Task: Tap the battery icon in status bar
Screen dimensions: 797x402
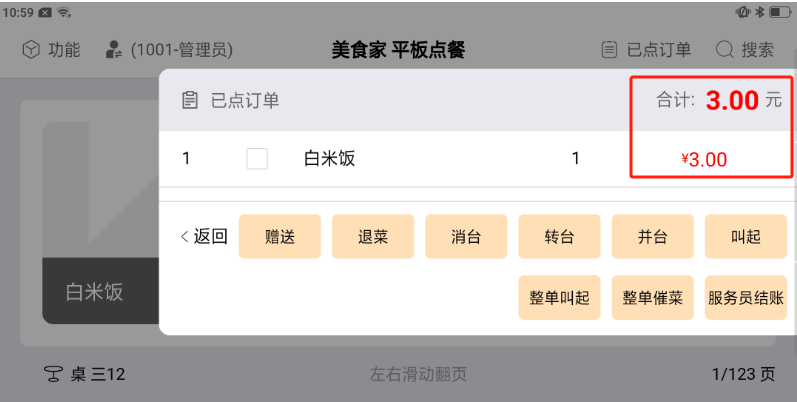Action: (779, 12)
